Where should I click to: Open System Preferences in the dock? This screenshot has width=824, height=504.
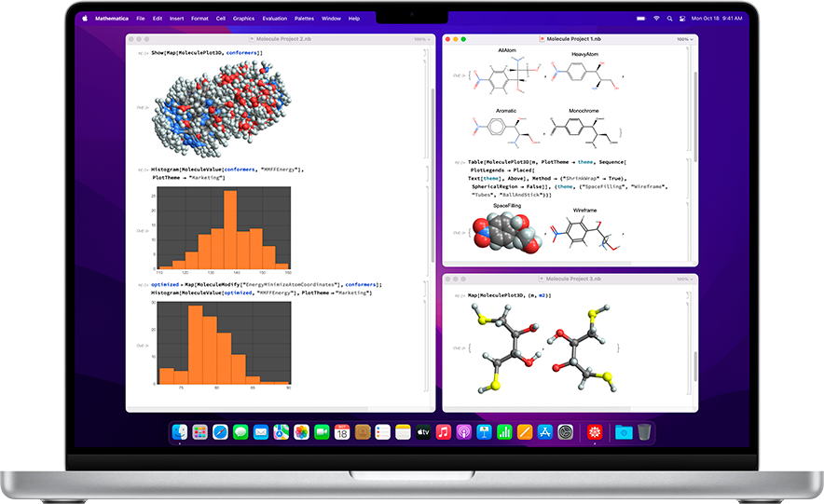[x=566, y=432]
